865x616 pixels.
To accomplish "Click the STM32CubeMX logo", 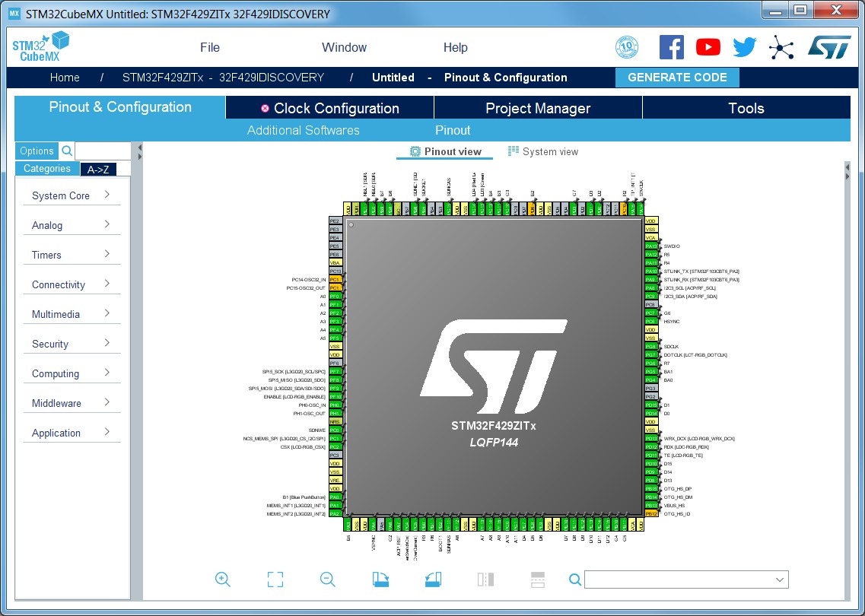I will pyautogui.click(x=41, y=47).
